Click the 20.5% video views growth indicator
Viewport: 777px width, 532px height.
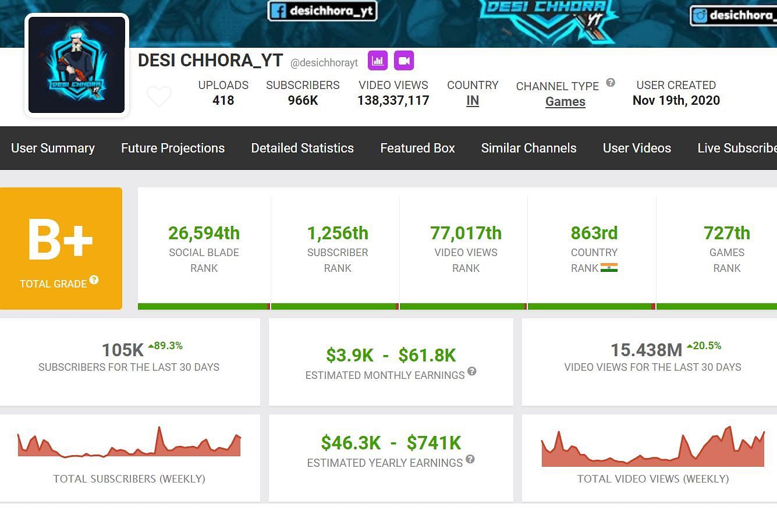tap(704, 346)
